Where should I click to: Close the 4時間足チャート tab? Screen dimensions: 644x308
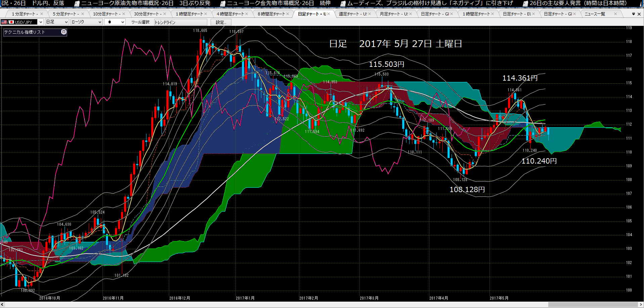pyautogui.click(x=247, y=14)
